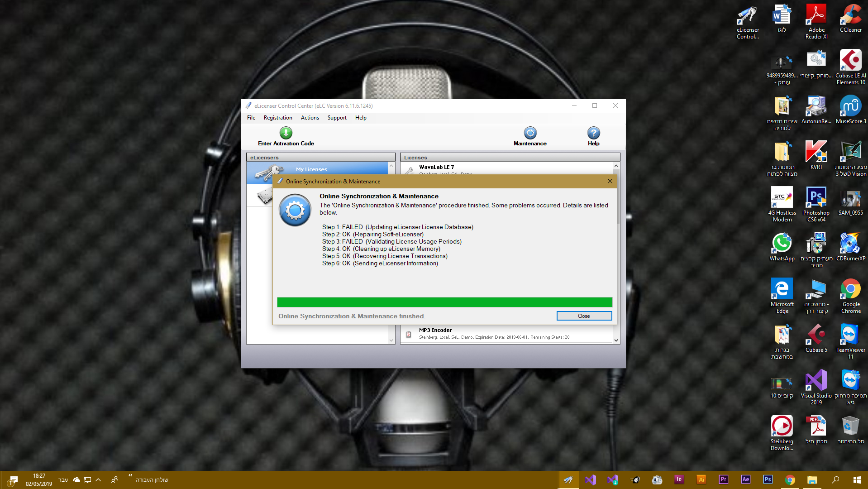Select the CCleaner desktop icon
This screenshot has height=489, width=868.
(851, 19)
